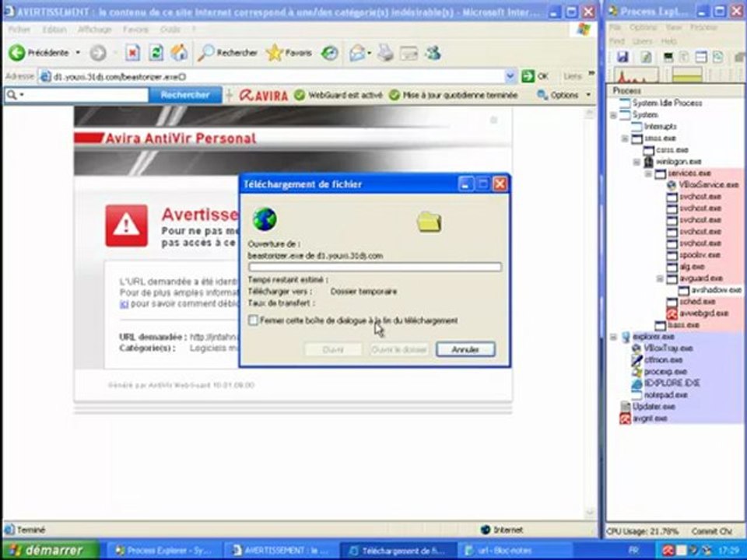
Task: Click the blue Rechercher button in Avira toolbar
Action: (185, 95)
